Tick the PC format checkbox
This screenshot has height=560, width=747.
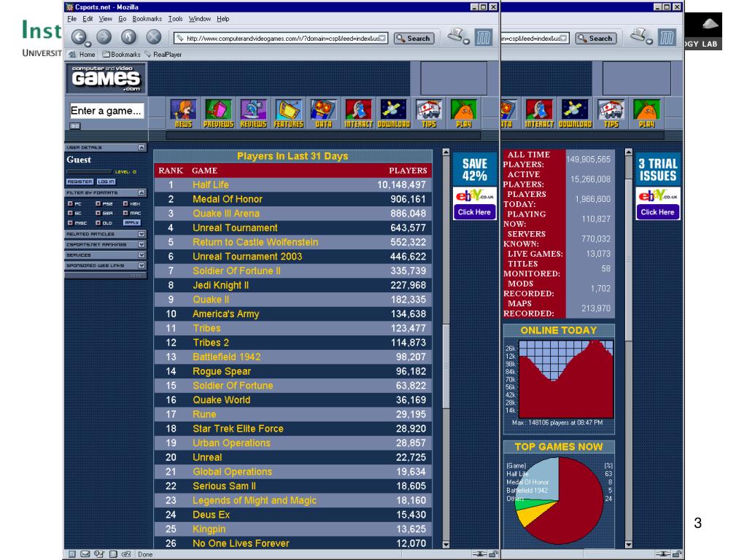tap(71, 204)
